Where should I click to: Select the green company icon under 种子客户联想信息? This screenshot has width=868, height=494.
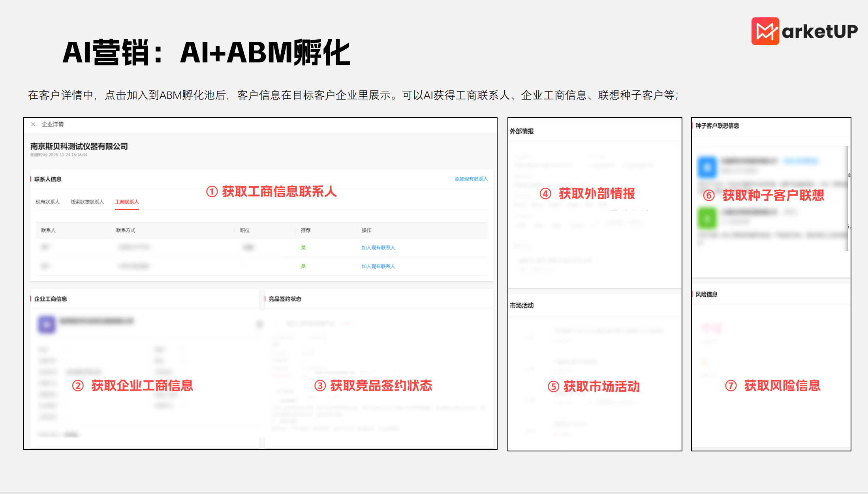[707, 218]
